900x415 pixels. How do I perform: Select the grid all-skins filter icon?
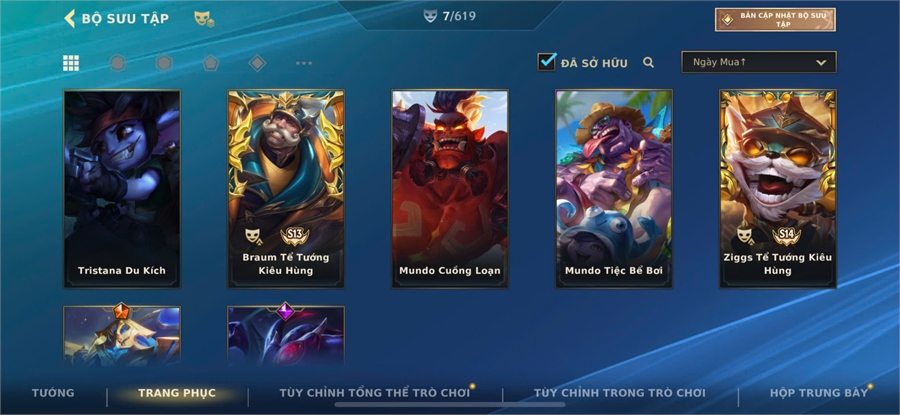point(71,63)
